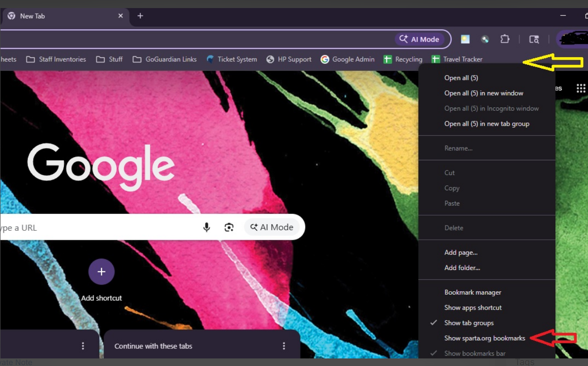Expand the GoGuardian Links bookmark folder

click(x=164, y=59)
